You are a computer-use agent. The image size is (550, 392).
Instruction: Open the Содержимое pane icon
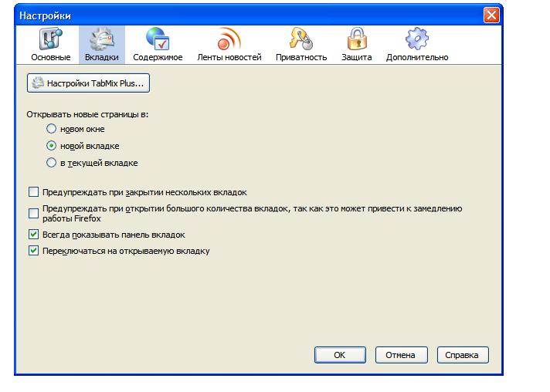(158, 39)
